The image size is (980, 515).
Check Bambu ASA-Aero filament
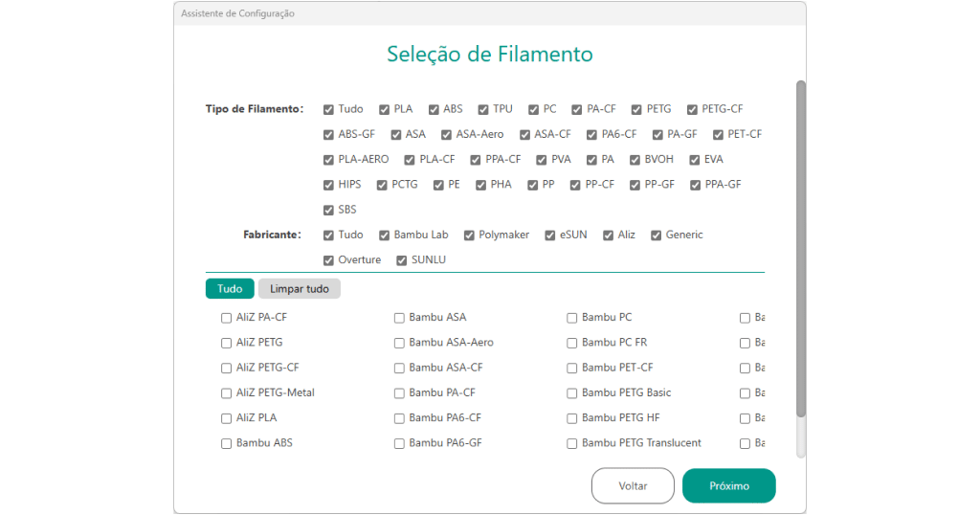point(399,343)
